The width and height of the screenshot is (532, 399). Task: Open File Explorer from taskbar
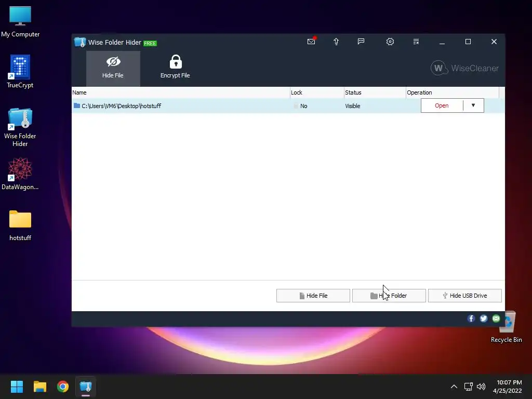(39, 387)
